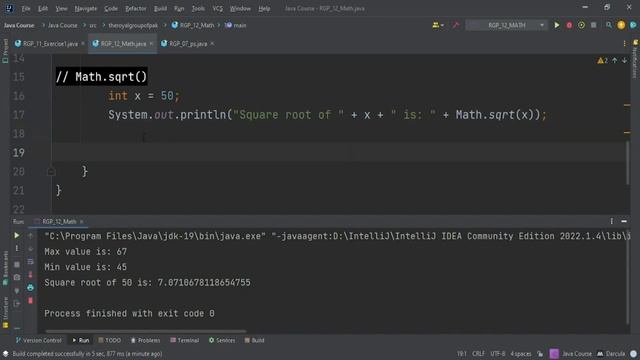Hide the Run tool window
This screenshot has height=360, width=640.
[x=624, y=221]
